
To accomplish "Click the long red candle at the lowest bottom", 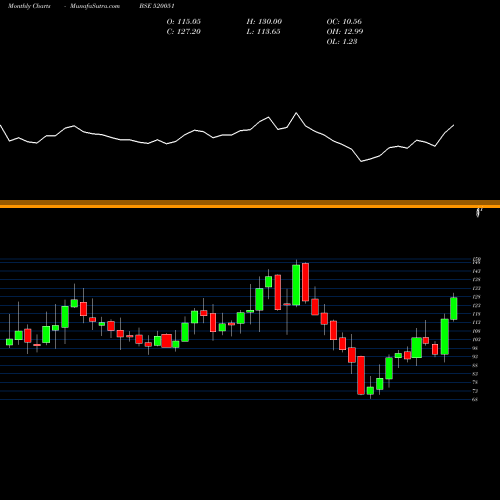I will [361, 375].
